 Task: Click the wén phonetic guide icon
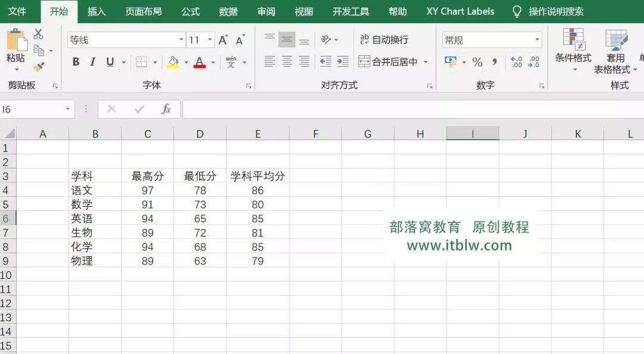pyautogui.click(x=231, y=62)
